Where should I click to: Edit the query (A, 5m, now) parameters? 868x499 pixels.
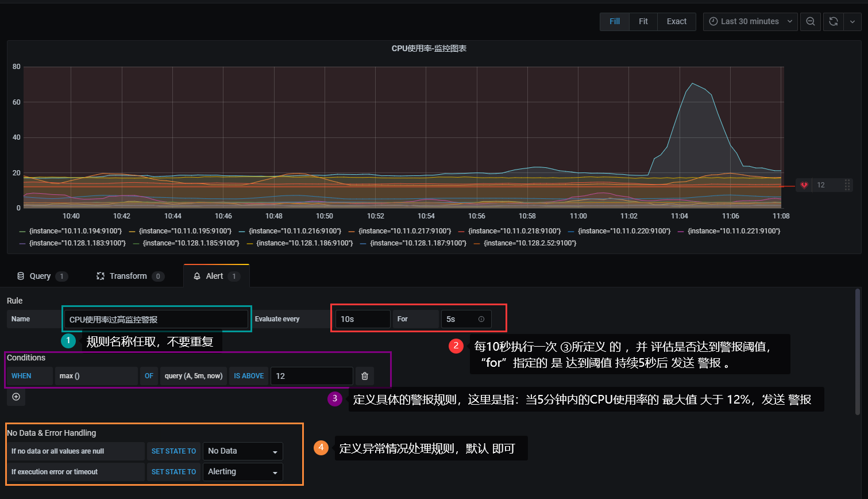(x=194, y=376)
